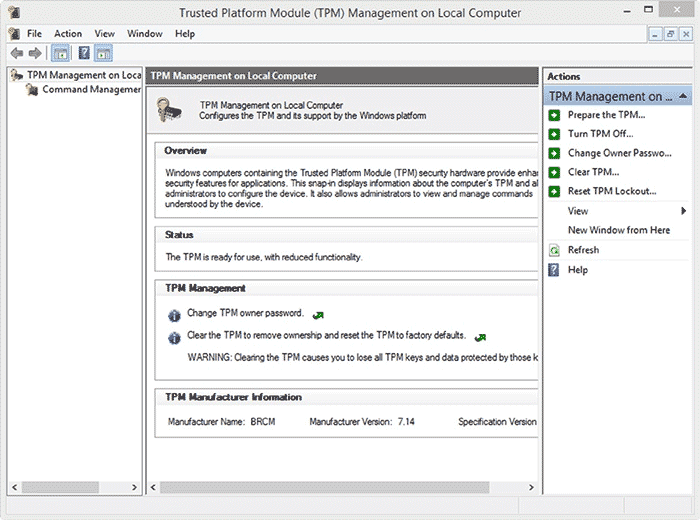The width and height of the screenshot is (700, 520).
Task: Select TPM Management on Local Computer tree node
Action: point(83,75)
